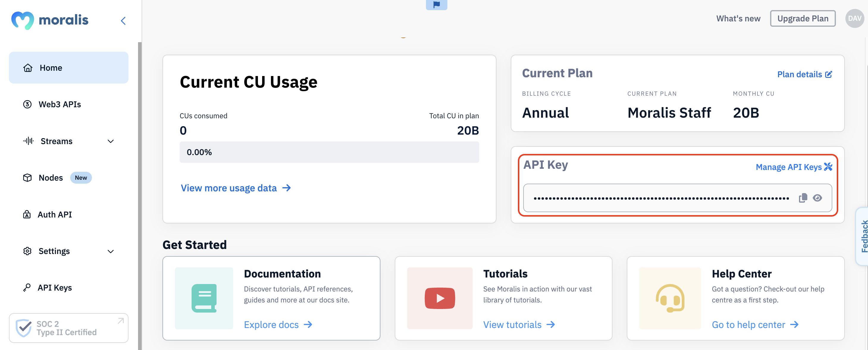Screen dimensions: 868x350
Task: Copy the API key with the copy icon
Action: [803, 198]
